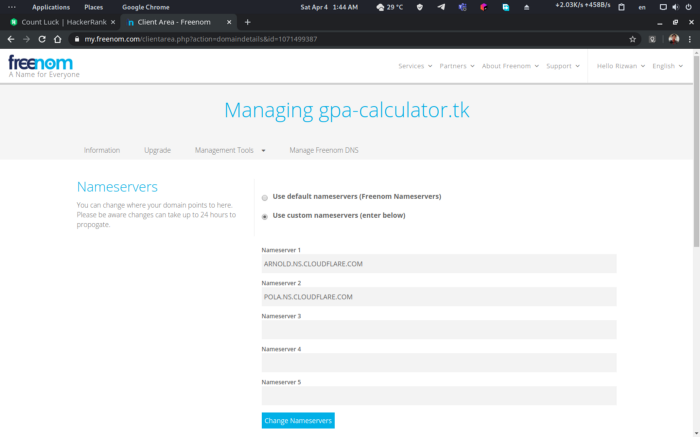Close the Count Luck HackerRank tab
The image size is (700, 437).
[x=112, y=22]
